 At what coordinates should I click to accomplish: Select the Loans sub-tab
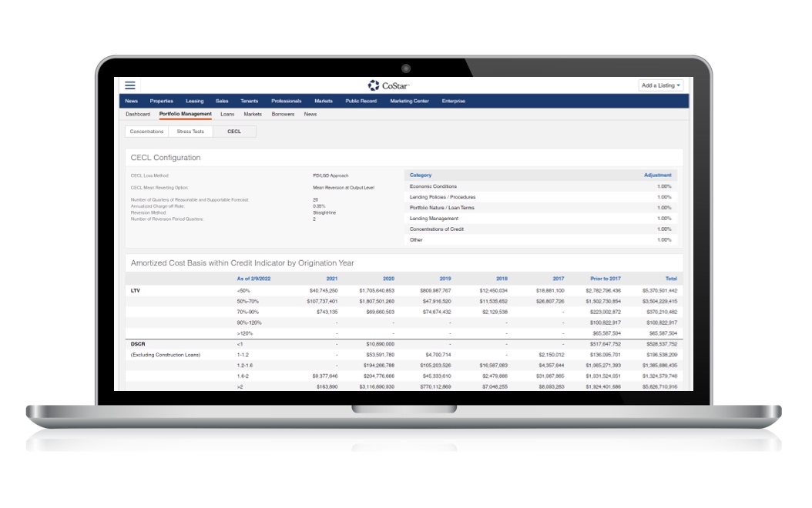(227, 114)
